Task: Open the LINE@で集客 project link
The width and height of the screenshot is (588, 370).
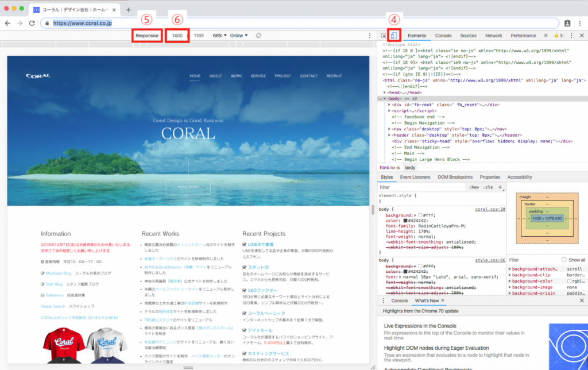Action: [x=261, y=244]
